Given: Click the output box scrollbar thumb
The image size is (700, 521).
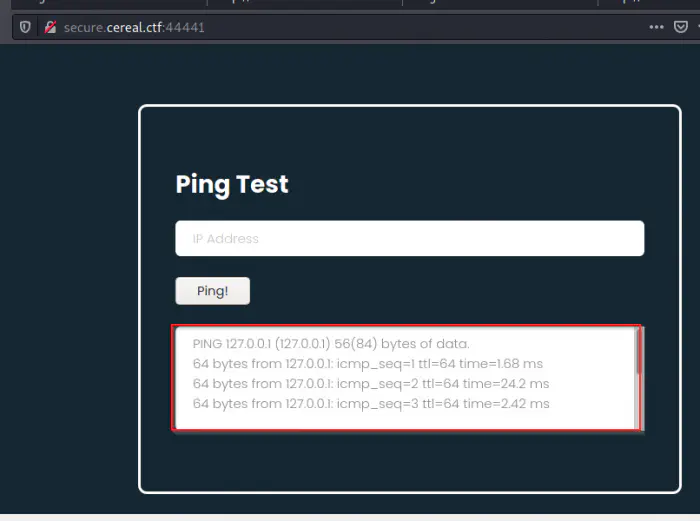Looking at the screenshot, I should tap(639, 352).
